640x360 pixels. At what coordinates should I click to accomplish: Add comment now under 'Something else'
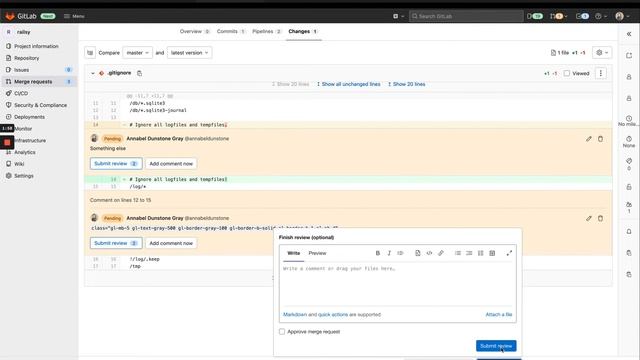pos(171,164)
